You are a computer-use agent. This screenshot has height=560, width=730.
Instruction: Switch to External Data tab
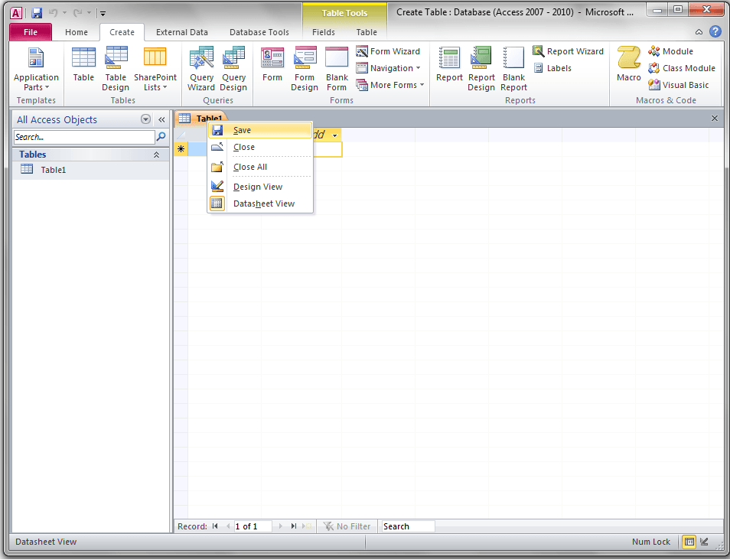click(x=182, y=32)
